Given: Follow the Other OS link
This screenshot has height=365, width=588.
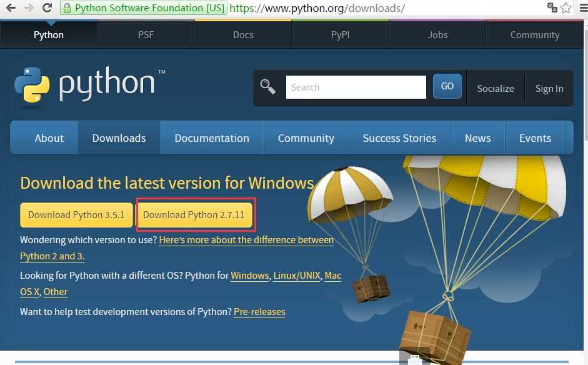Looking at the screenshot, I should [x=56, y=292].
